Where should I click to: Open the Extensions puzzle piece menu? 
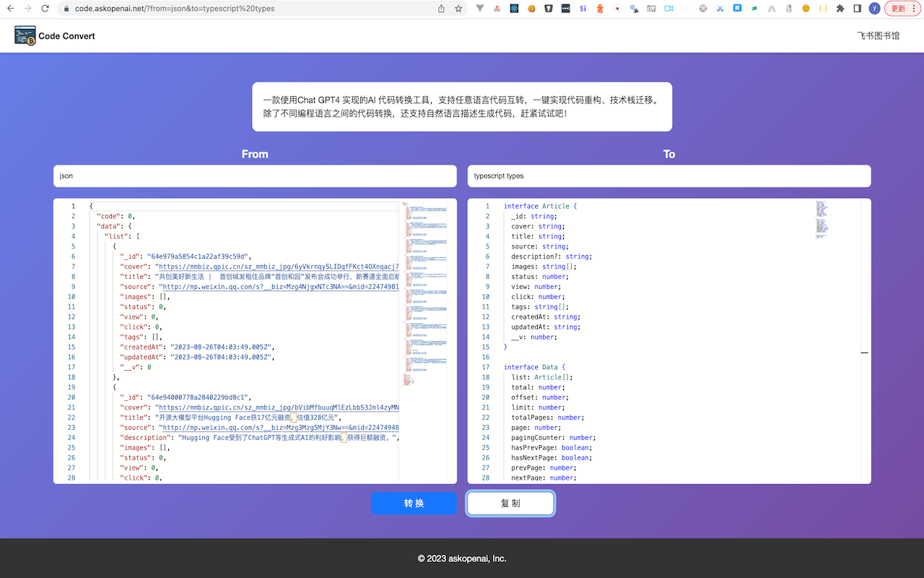coord(840,9)
